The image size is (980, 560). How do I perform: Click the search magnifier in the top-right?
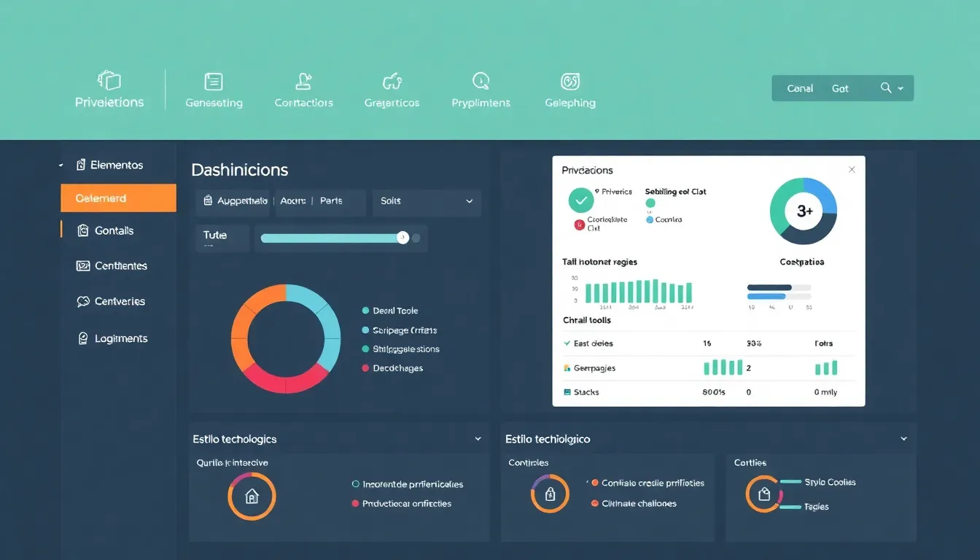click(x=884, y=87)
